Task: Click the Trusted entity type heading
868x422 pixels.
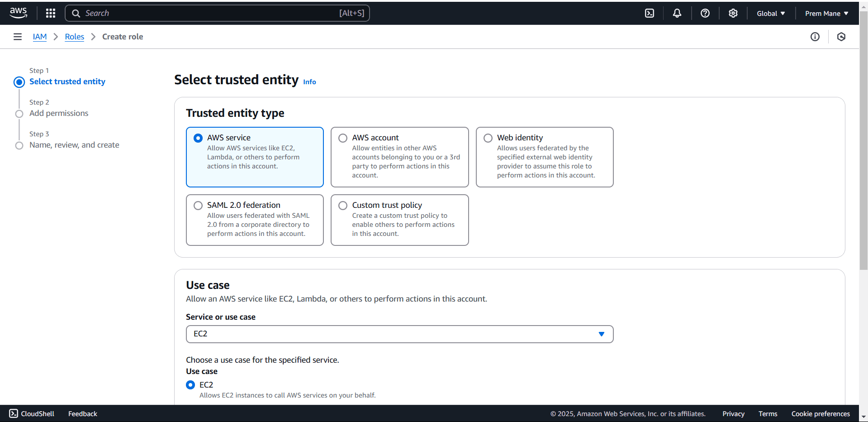Action: tap(235, 113)
